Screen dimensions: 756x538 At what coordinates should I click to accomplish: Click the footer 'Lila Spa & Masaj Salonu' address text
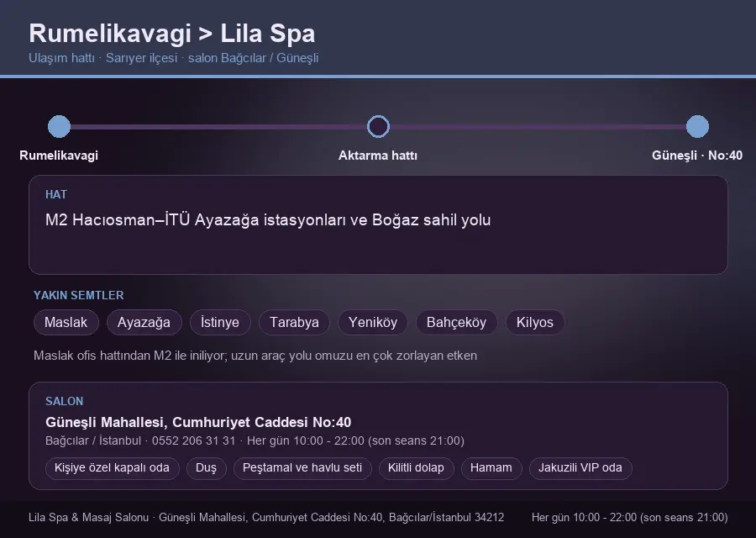266,517
